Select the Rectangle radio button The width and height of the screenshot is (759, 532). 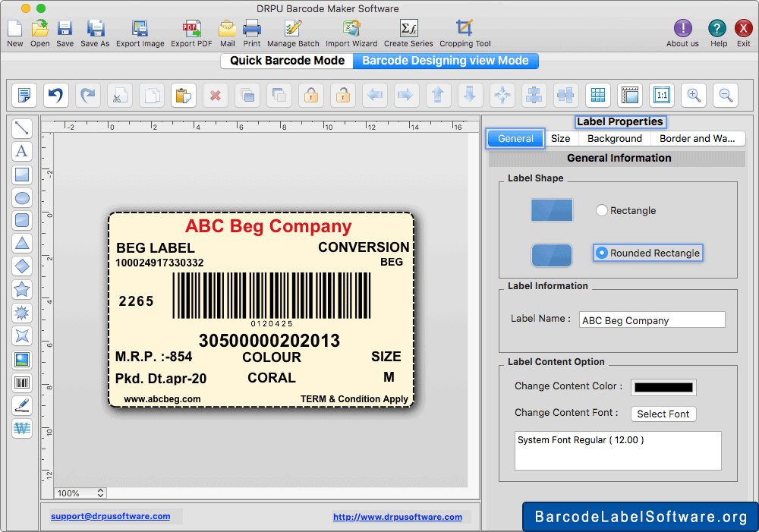tap(602, 210)
